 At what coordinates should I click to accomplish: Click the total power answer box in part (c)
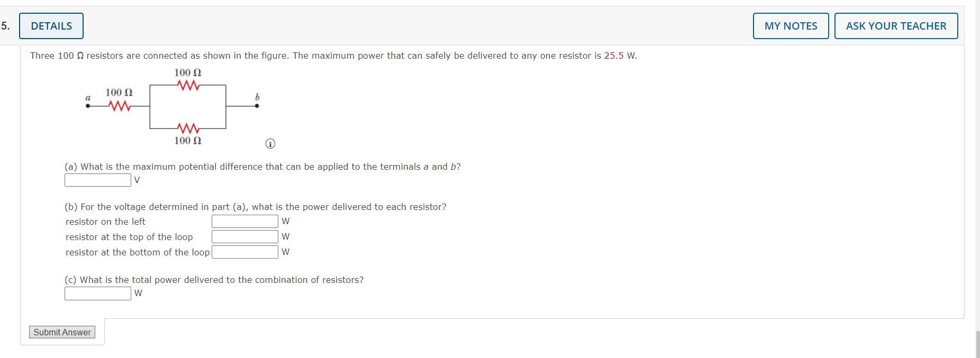point(97,293)
